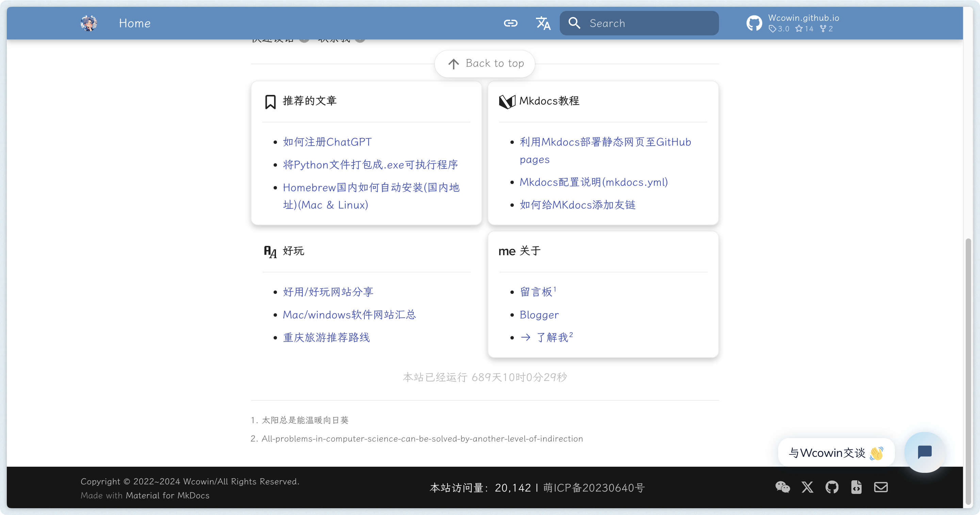This screenshot has width=980, height=515.
Task: Click the link icon in header
Action: coord(510,23)
